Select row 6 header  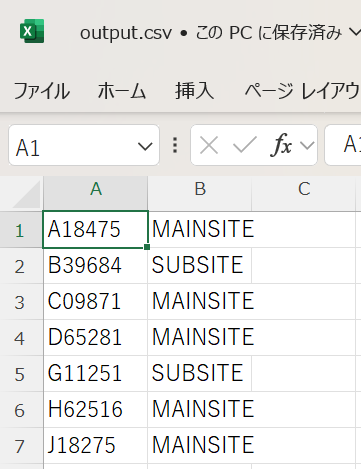point(21,410)
